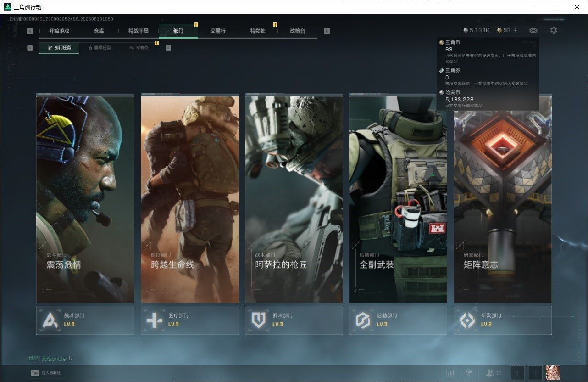
Task: Open the statistics bar chart icon
Action: pos(450,373)
